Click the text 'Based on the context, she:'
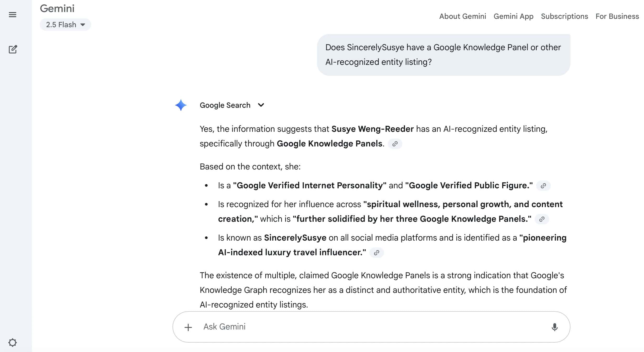Screen dimensions: 644x352 tap(250, 167)
